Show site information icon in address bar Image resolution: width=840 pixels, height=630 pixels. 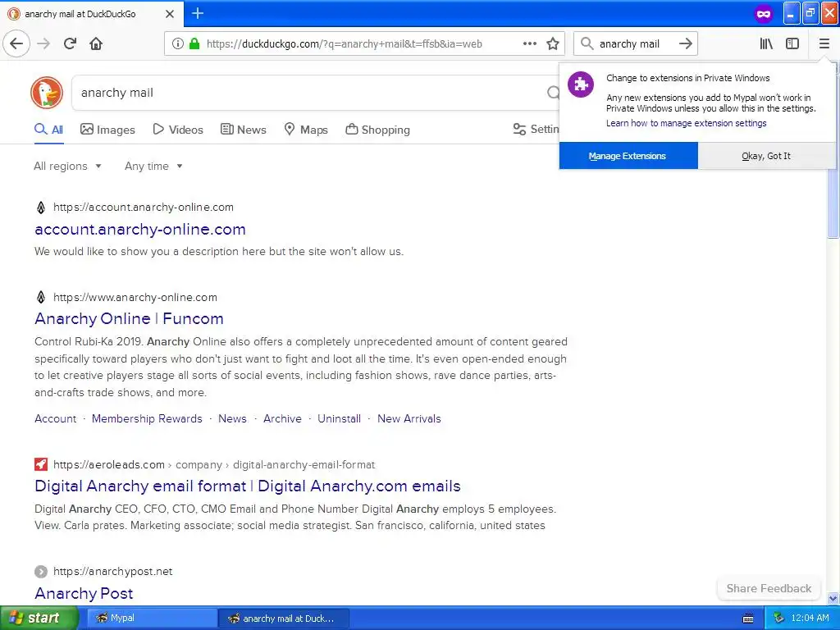tap(178, 44)
